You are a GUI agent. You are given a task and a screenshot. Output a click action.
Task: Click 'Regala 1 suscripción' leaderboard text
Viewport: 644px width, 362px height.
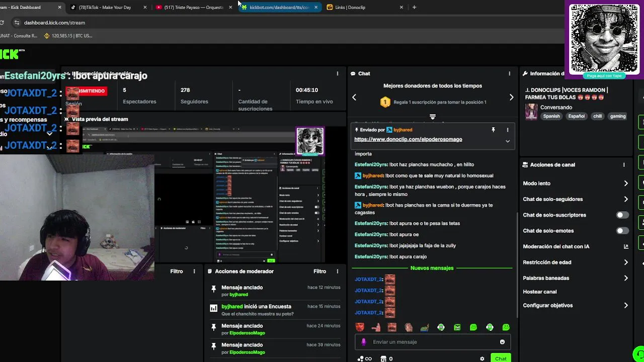point(440,102)
